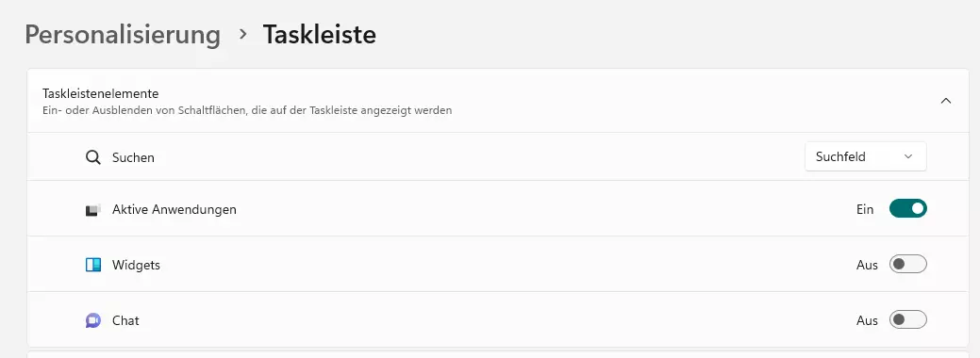Click the Aktive Anwendungen task view icon
The height and width of the screenshot is (358, 980).
click(x=93, y=210)
